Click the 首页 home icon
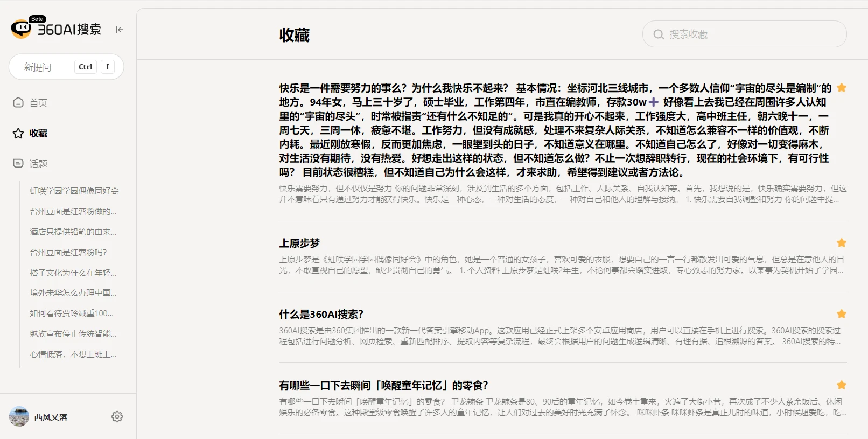This screenshot has width=868, height=439. [x=18, y=102]
